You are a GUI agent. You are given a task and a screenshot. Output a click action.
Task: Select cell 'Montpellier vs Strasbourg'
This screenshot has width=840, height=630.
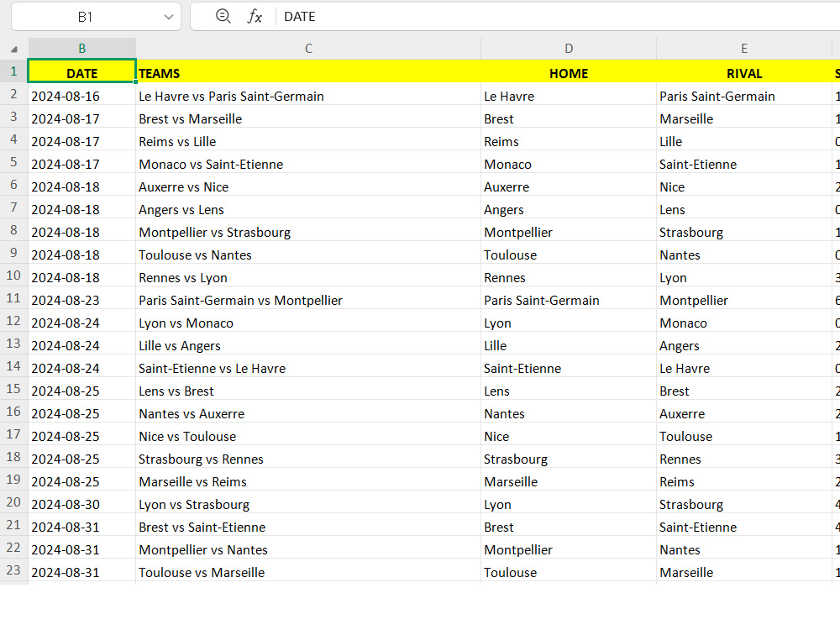click(308, 232)
